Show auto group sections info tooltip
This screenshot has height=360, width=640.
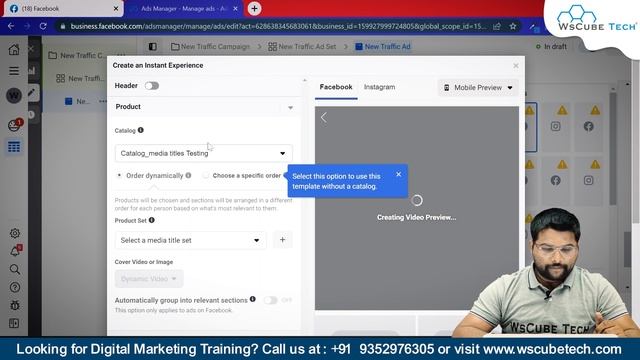[x=253, y=299]
